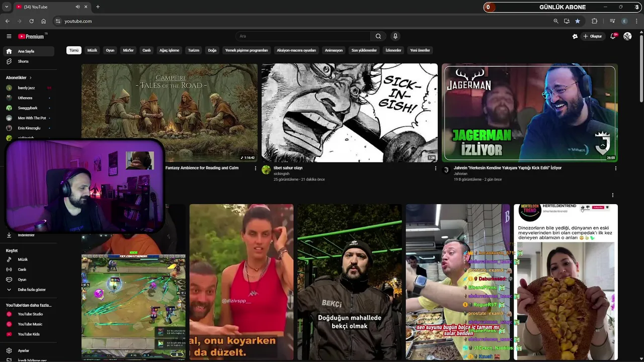
Task: Select the Mix'ler filter chip
Action: pyautogui.click(x=128, y=50)
